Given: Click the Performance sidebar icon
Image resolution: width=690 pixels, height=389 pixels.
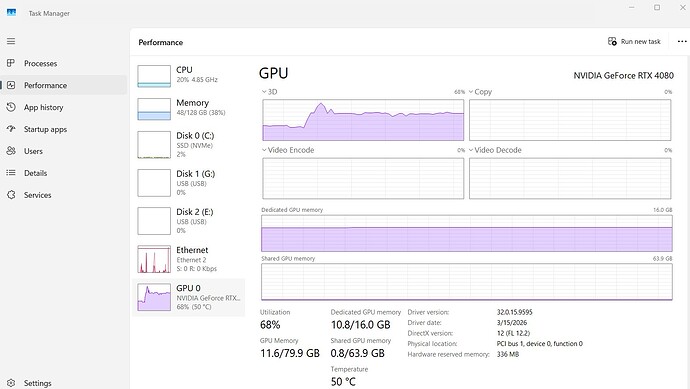Looking at the screenshot, I should tap(11, 85).
